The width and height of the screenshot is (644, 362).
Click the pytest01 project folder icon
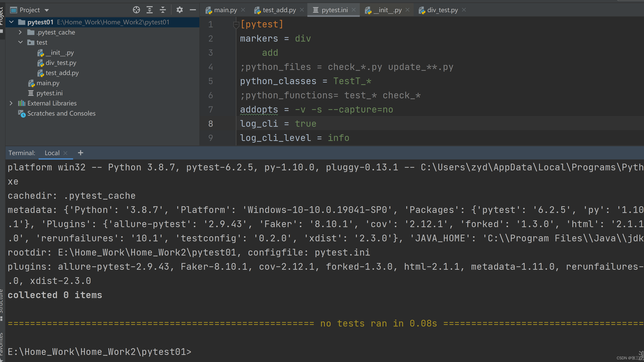point(22,22)
